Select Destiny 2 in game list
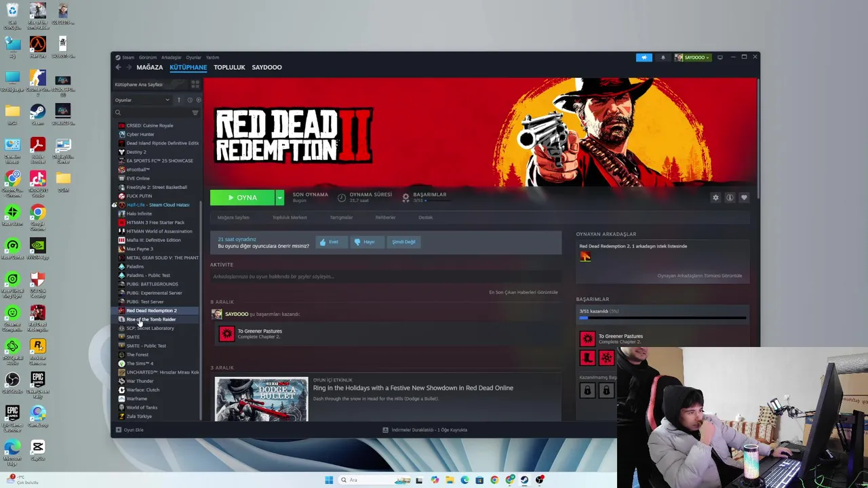This screenshot has height=488, width=868. click(136, 152)
